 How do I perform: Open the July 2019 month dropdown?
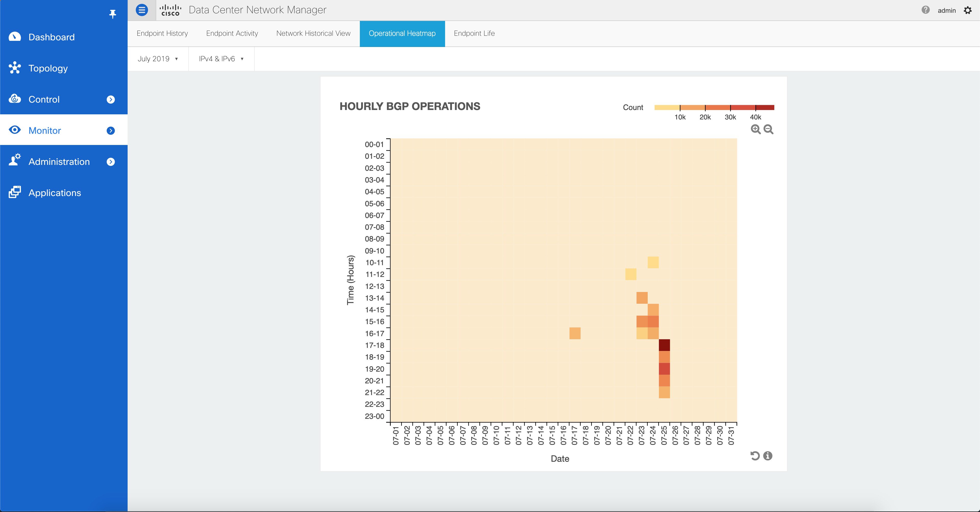pos(157,59)
